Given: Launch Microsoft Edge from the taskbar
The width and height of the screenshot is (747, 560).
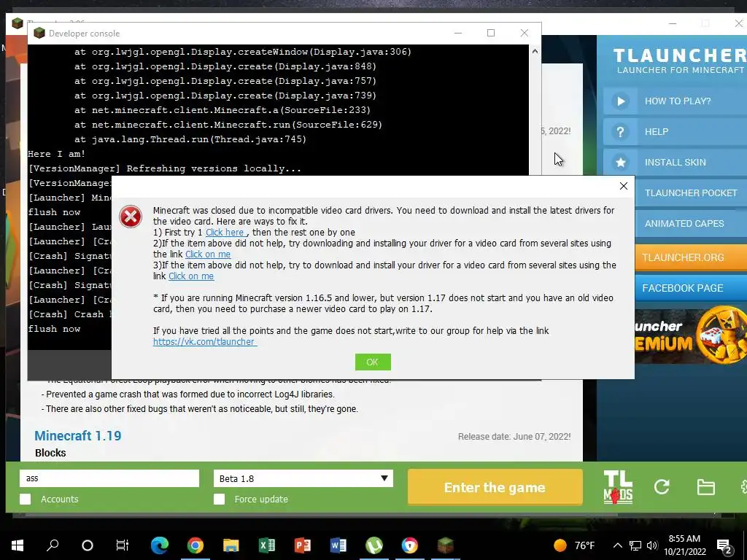Looking at the screenshot, I should tap(160, 545).
